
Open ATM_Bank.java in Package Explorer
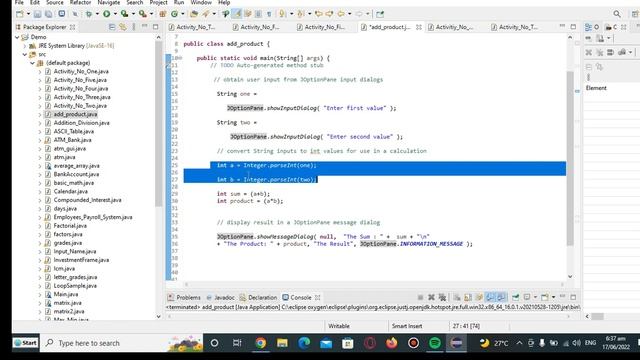point(72,140)
